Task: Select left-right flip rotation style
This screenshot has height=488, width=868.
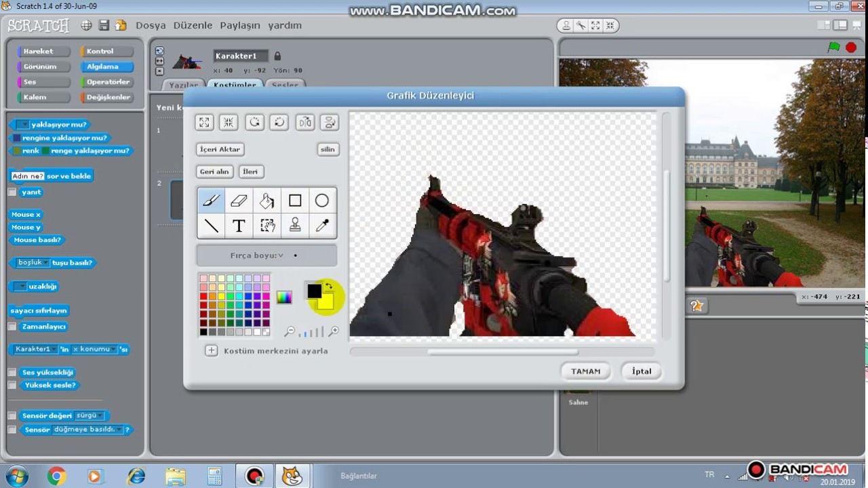Action: (x=159, y=61)
